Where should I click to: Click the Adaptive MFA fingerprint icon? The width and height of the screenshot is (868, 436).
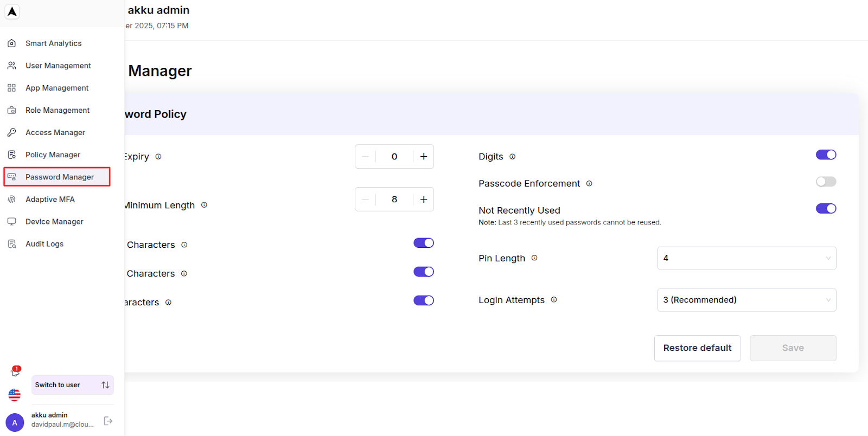coord(11,199)
